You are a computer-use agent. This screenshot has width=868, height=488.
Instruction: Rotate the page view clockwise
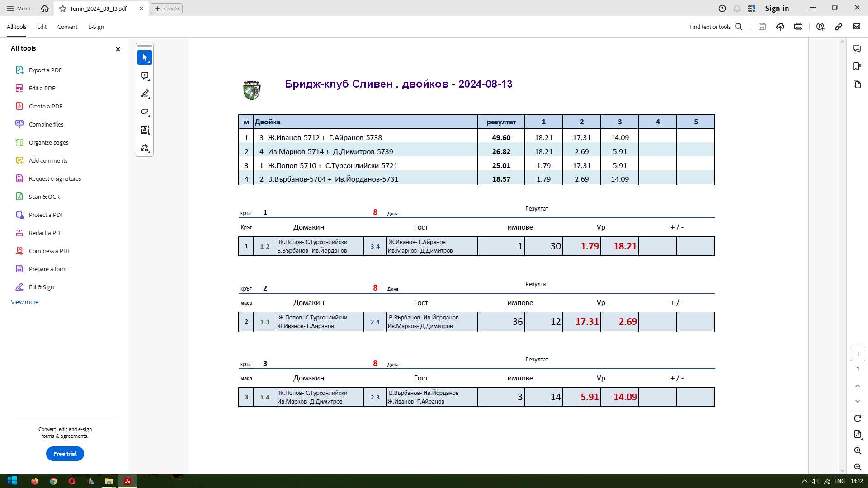(x=858, y=418)
